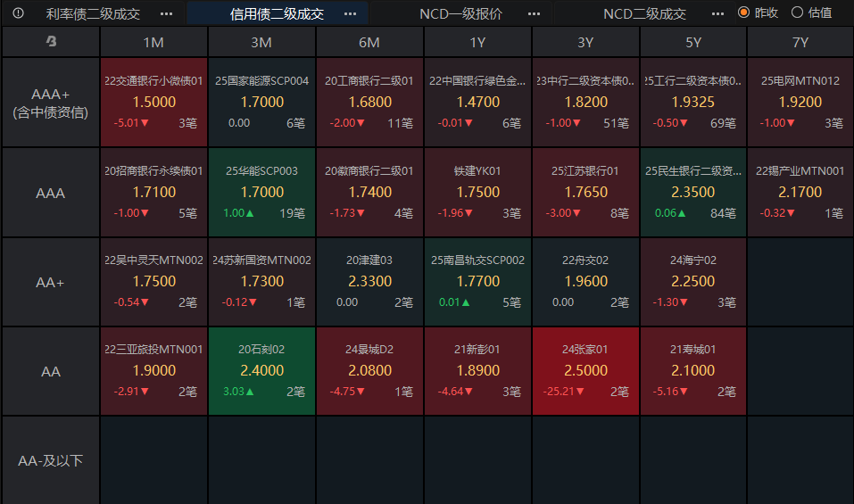This screenshot has width=854, height=504.
Task: Open the 22交通银行小微债01 cell
Action: [153, 103]
